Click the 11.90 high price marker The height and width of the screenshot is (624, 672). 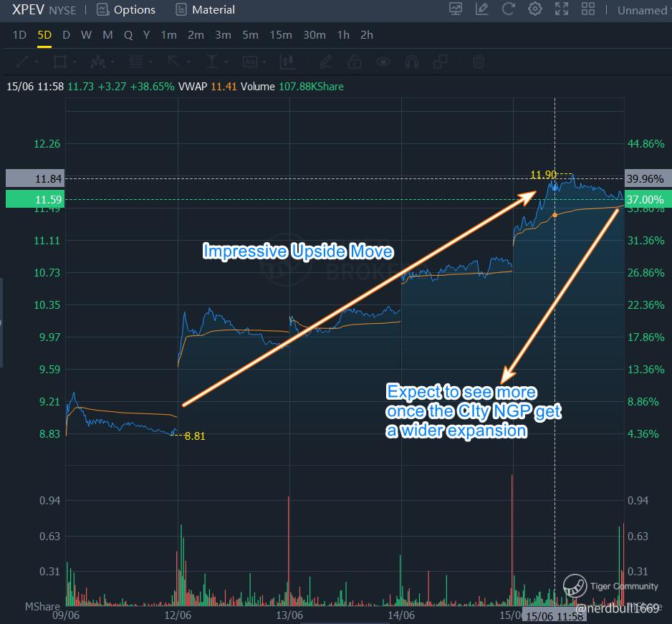coord(543,174)
